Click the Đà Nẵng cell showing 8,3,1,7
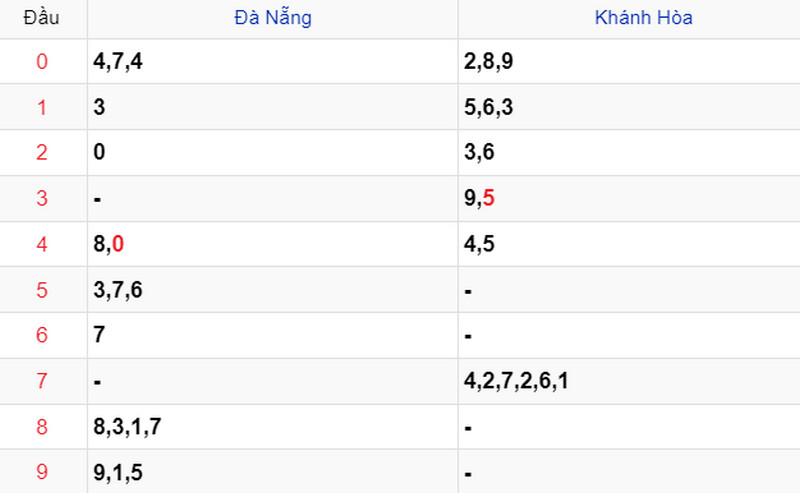 [x=273, y=427]
